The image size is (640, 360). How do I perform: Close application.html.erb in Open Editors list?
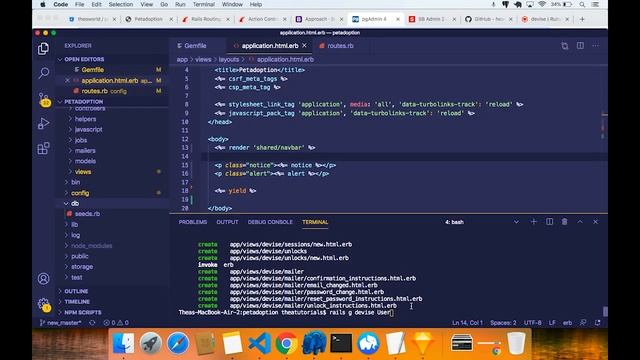coord(67,80)
